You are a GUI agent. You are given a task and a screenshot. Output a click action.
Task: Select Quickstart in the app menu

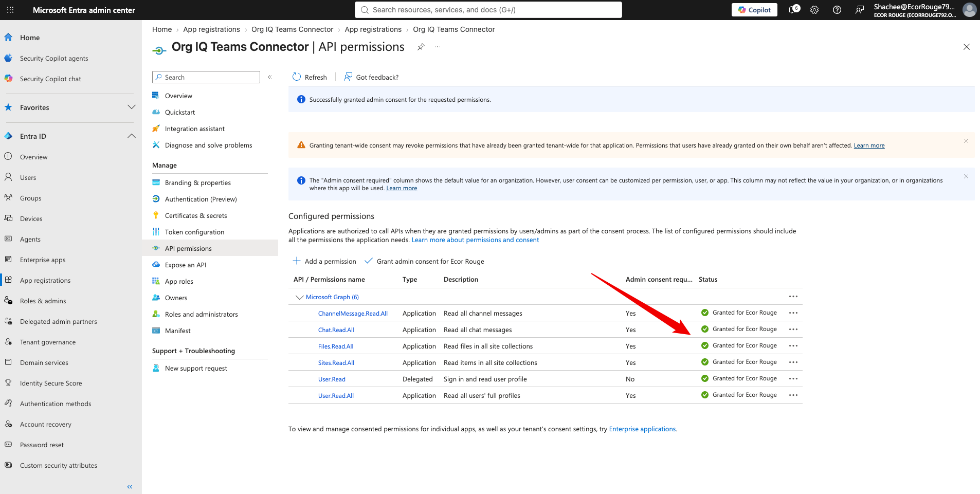click(180, 112)
